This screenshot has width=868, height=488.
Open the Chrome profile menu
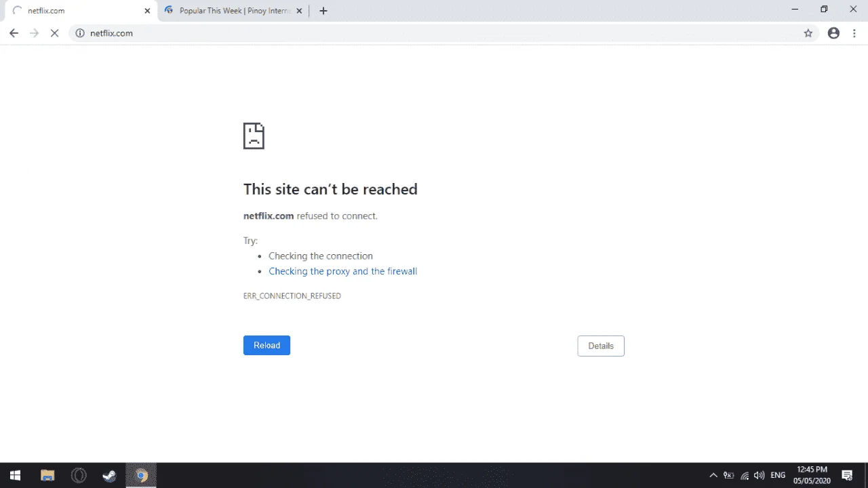(833, 33)
